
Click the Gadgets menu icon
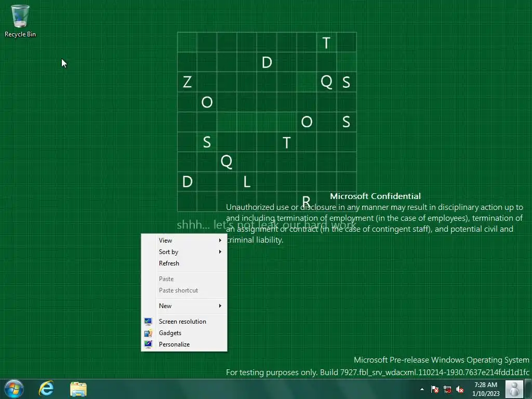click(148, 333)
